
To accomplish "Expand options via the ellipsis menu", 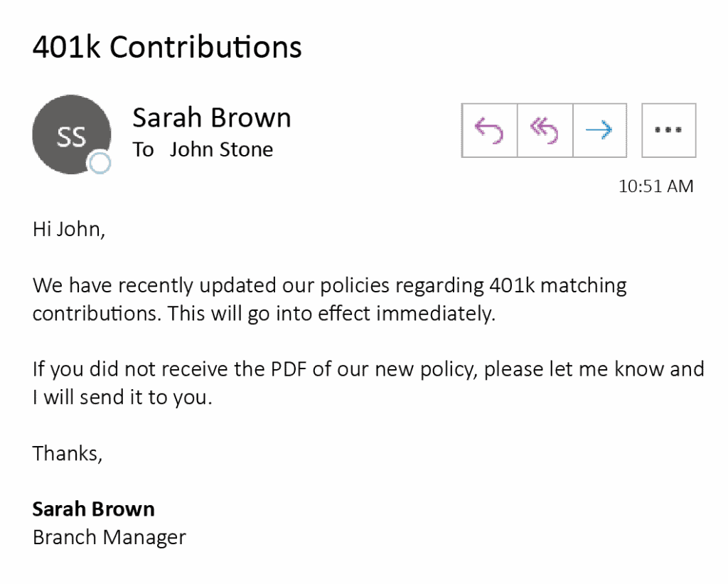I will (668, 130).
